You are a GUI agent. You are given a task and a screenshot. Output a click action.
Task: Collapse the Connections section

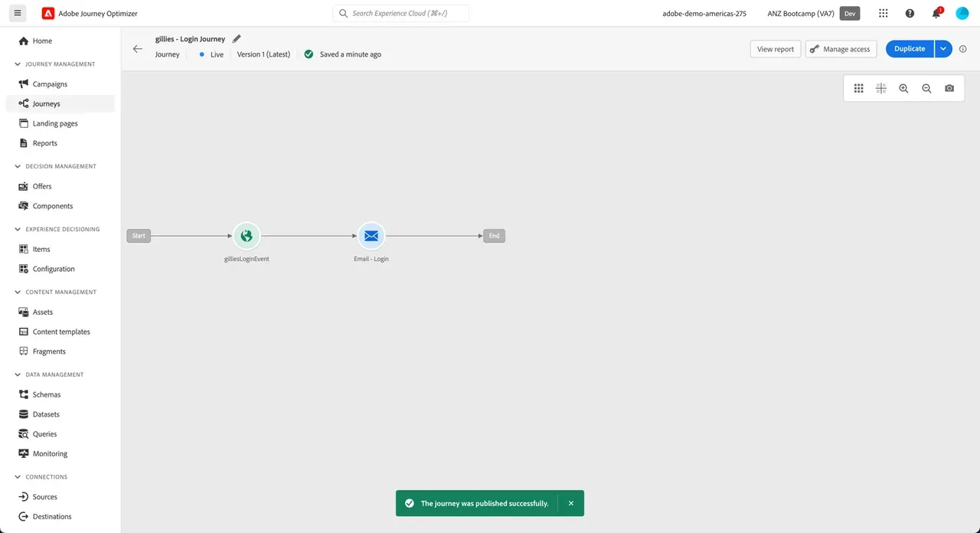click(x=18, y=477)
